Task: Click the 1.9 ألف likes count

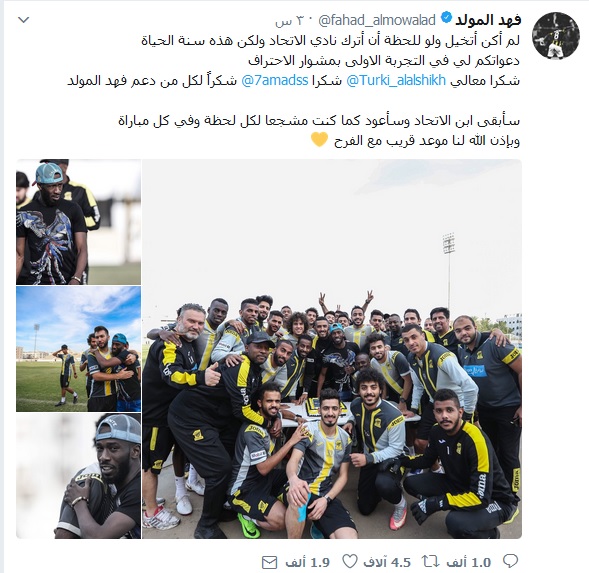Action: (x=307, y=562)
